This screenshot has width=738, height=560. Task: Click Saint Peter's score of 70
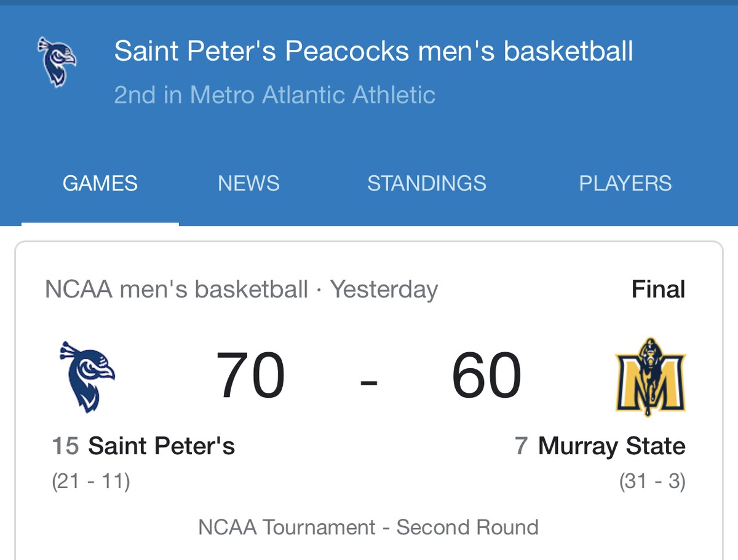tap(250, 376)
